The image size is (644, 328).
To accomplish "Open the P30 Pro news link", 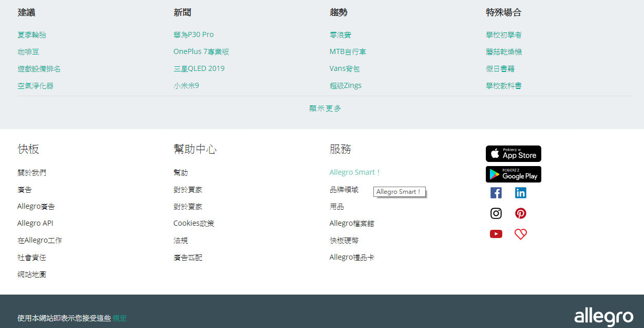I will click(x=194, y=34).
